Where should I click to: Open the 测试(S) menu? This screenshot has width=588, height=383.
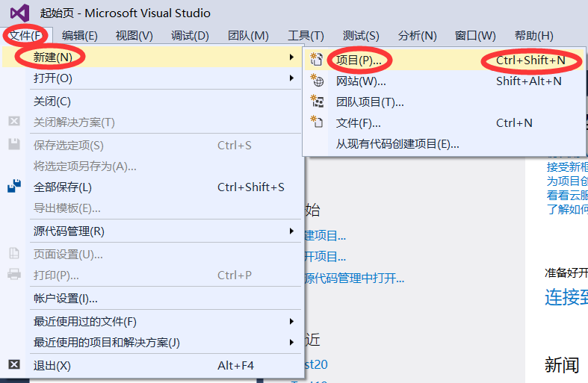[361, 36]
